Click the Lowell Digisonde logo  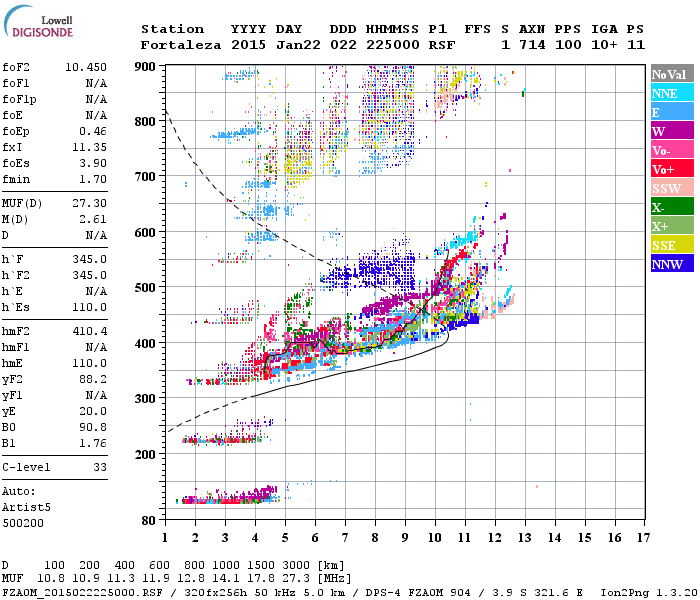(38, 21)
